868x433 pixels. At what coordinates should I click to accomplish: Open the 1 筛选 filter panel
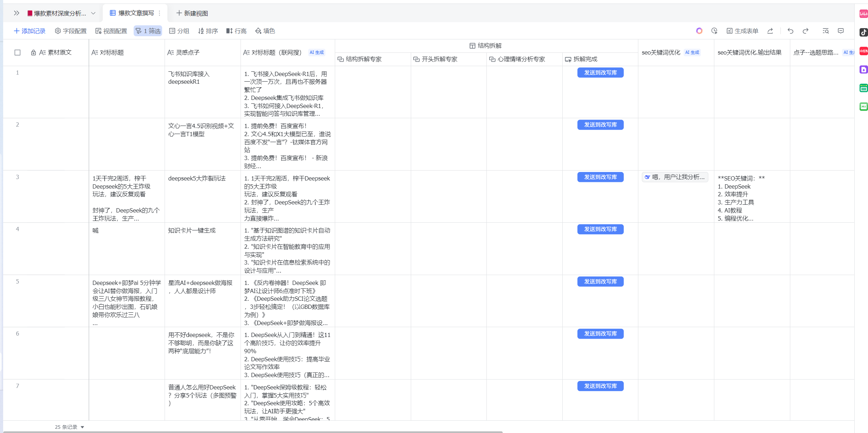click(148, 31)
